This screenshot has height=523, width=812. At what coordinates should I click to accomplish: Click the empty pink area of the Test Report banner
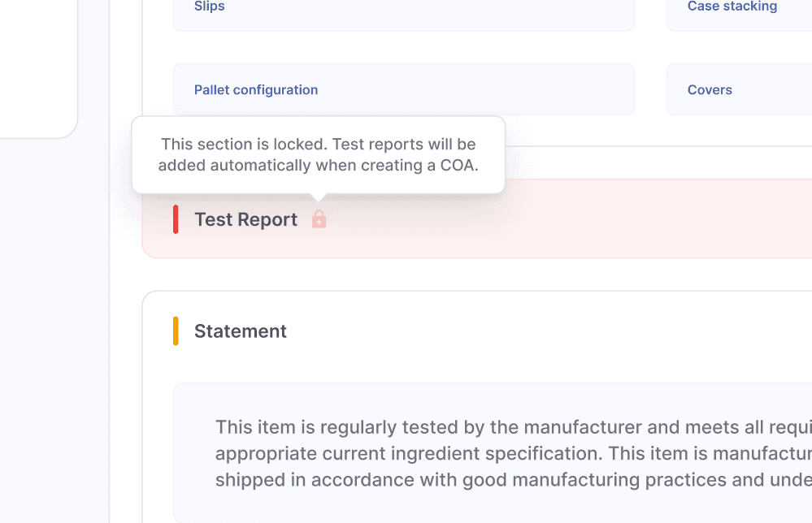(x=569, y=219)
